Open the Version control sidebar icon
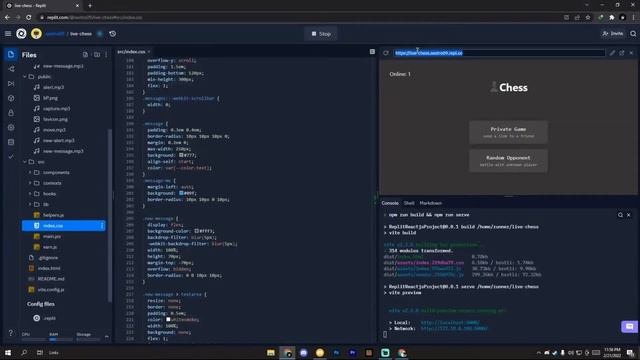 11,69
